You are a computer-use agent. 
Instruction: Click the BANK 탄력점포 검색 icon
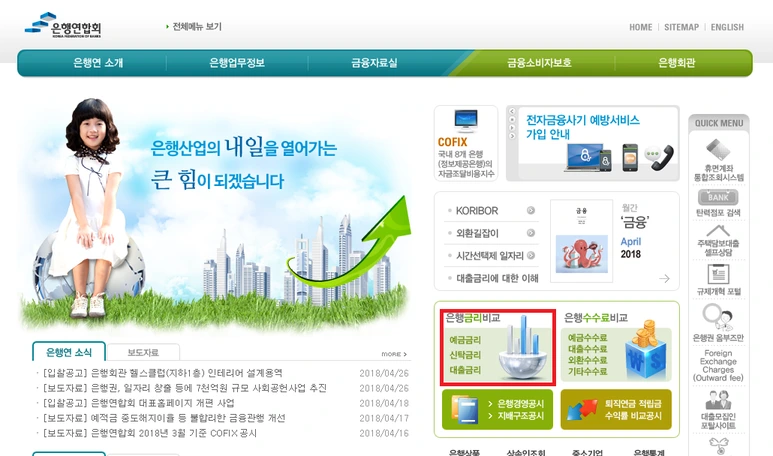pyautogui.click(x=718, y=197)
